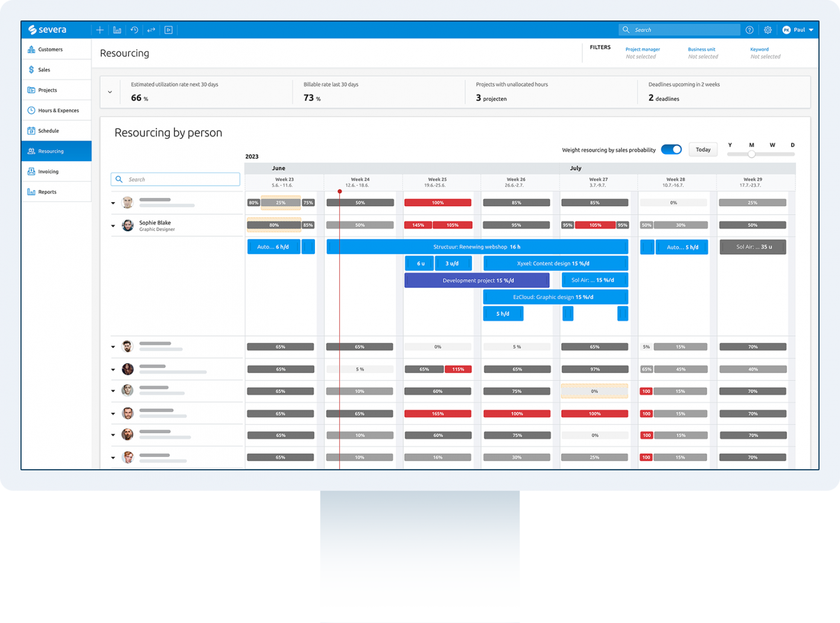Click the Today button
This screenshot has height=623, width=840.
703,150
